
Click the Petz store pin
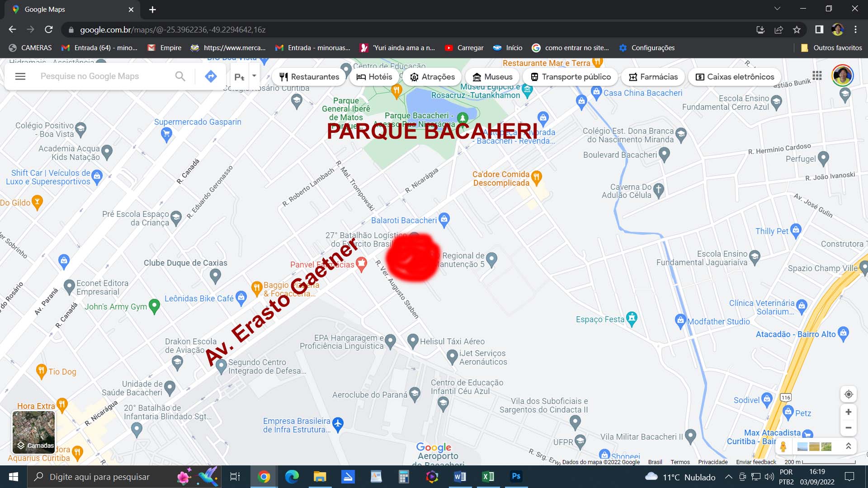tap(788, 412)
